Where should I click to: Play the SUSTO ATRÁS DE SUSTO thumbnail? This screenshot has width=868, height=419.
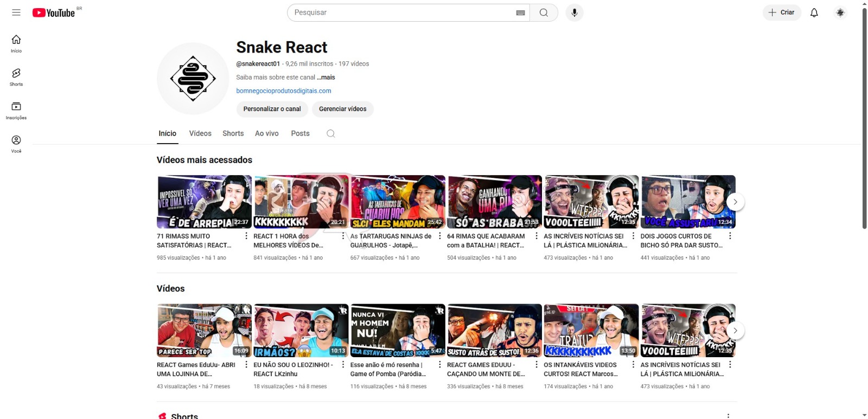494,330
